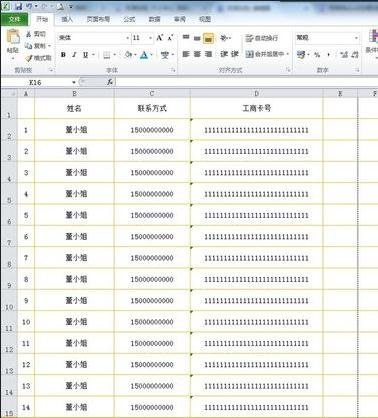
Task: Open the number format (常规) dropdown
Action: pos(356,38)
